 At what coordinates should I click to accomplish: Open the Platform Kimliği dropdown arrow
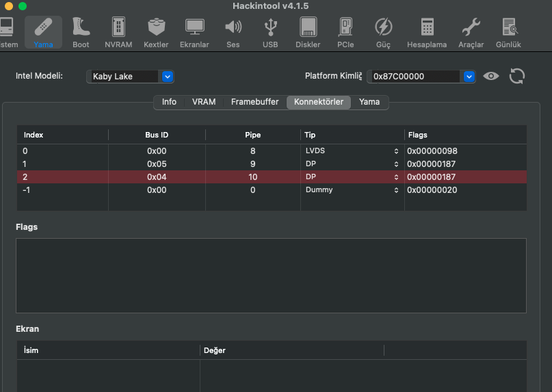[x=469, y=77]
